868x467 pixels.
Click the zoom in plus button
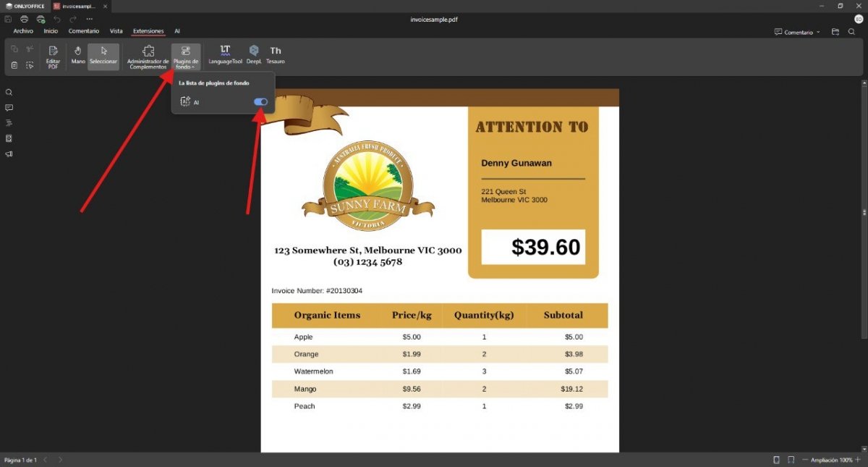[859, 460]
